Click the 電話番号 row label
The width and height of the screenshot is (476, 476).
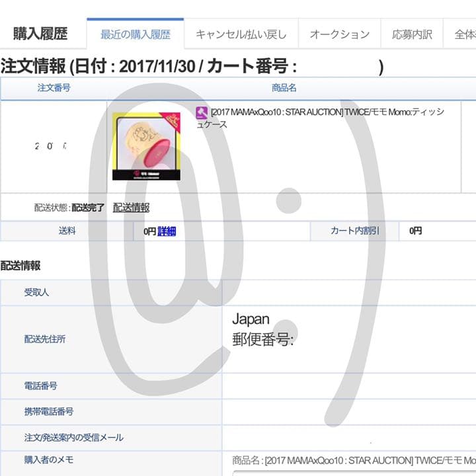click(x=41, y=386)
